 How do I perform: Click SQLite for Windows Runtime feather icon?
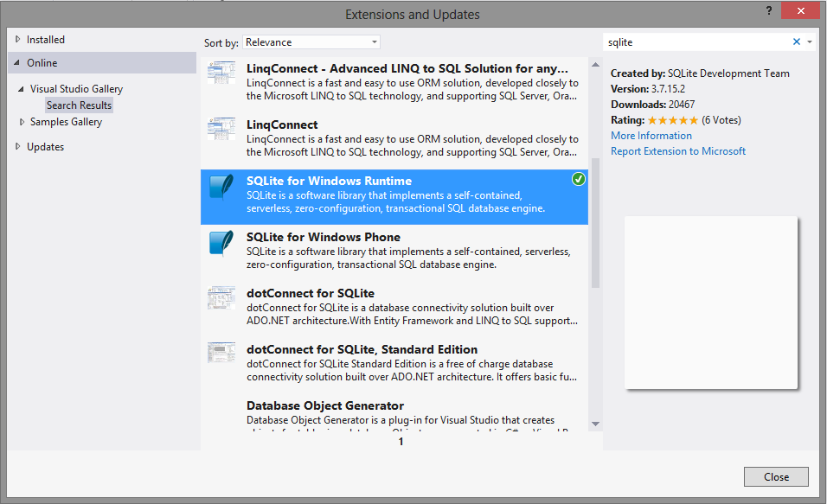pos(221,187)
